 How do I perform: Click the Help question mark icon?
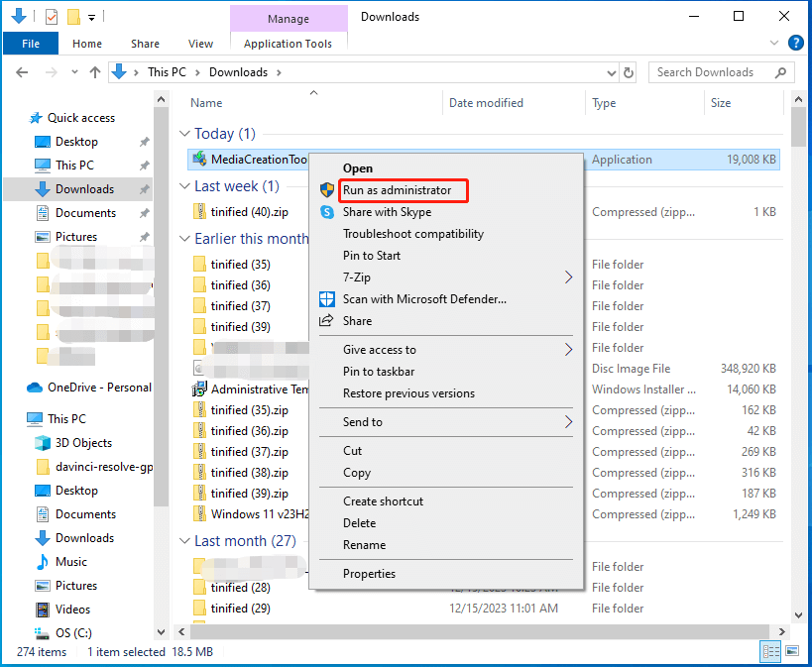point(795,44)
